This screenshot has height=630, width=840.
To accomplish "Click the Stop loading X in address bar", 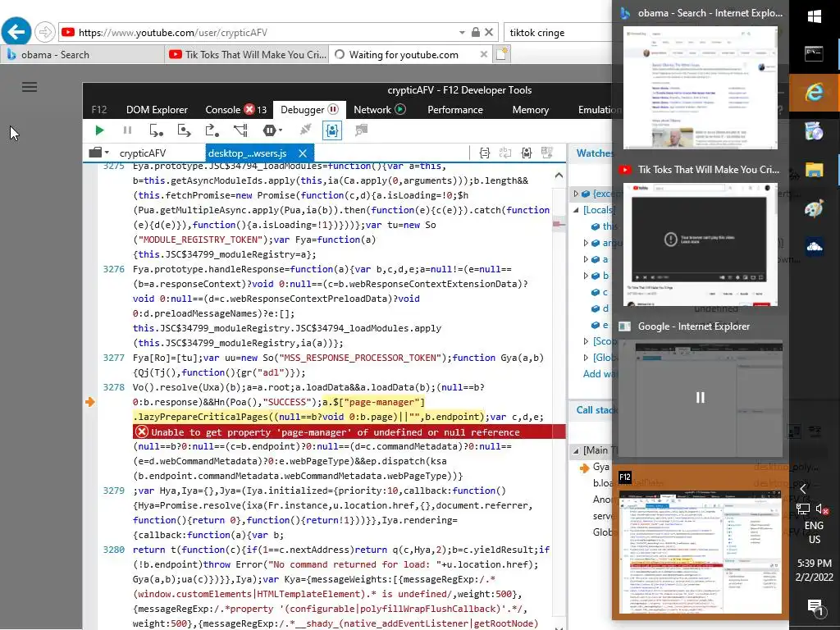I will (x=489, y=32).
